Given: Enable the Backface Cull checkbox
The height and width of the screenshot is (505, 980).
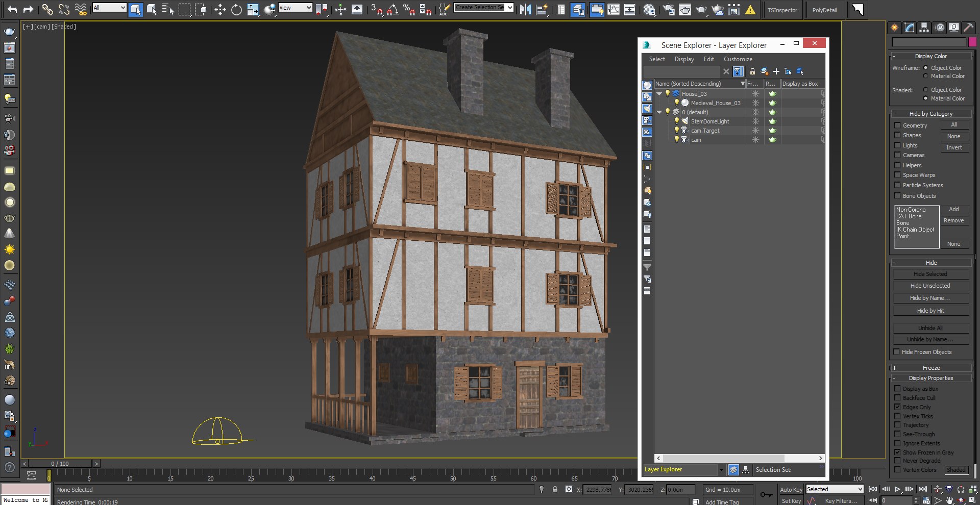Looking at the screenshot, I should pos(897,398).
